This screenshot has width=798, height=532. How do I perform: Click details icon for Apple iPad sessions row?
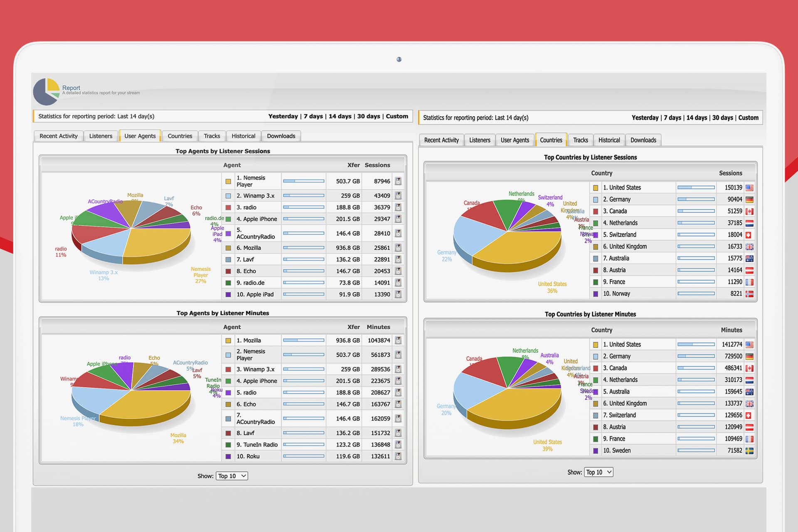[398, 294]
